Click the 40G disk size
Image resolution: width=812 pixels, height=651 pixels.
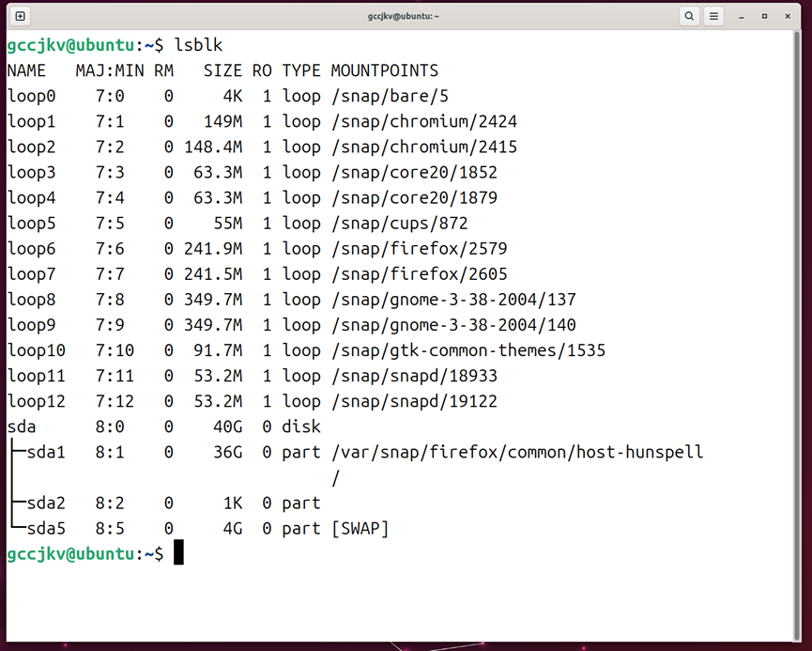point(228,426)
